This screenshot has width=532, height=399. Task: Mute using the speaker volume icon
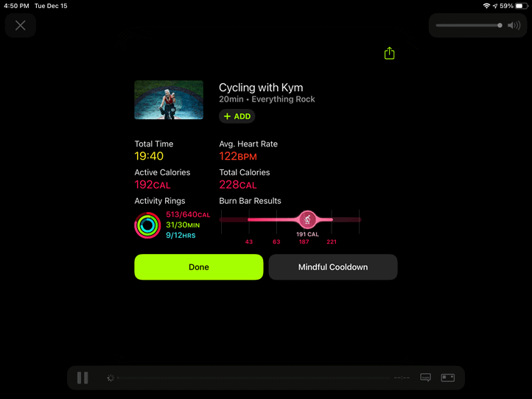514,26
